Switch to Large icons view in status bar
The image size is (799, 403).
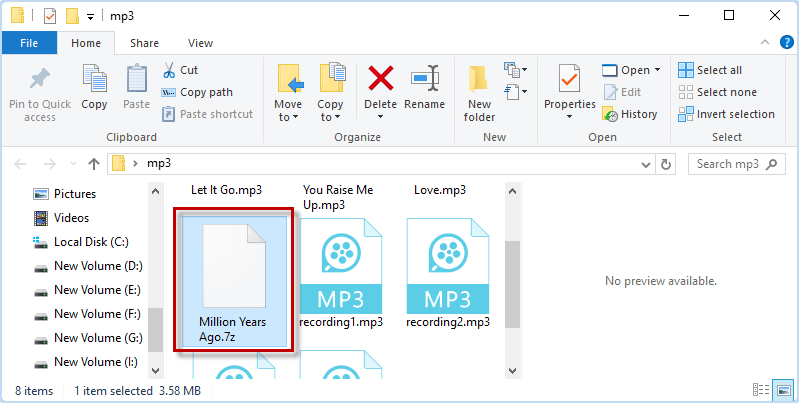point(783,390)
